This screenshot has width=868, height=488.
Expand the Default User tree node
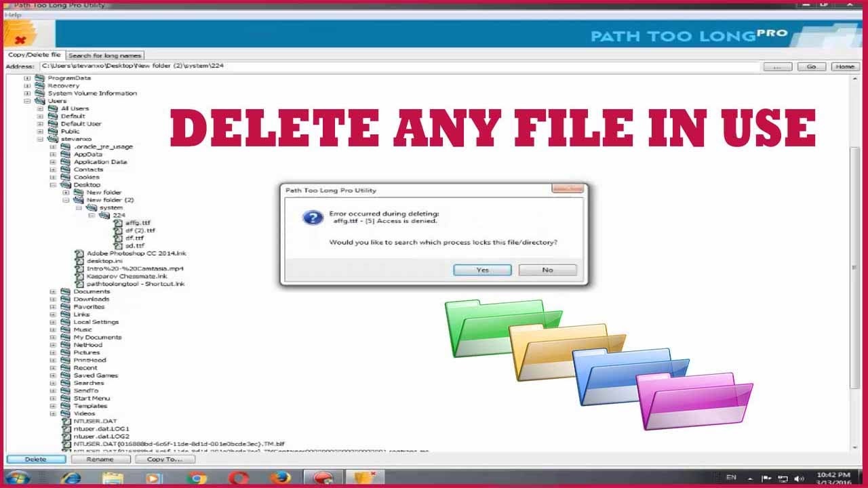coord(41,124)
